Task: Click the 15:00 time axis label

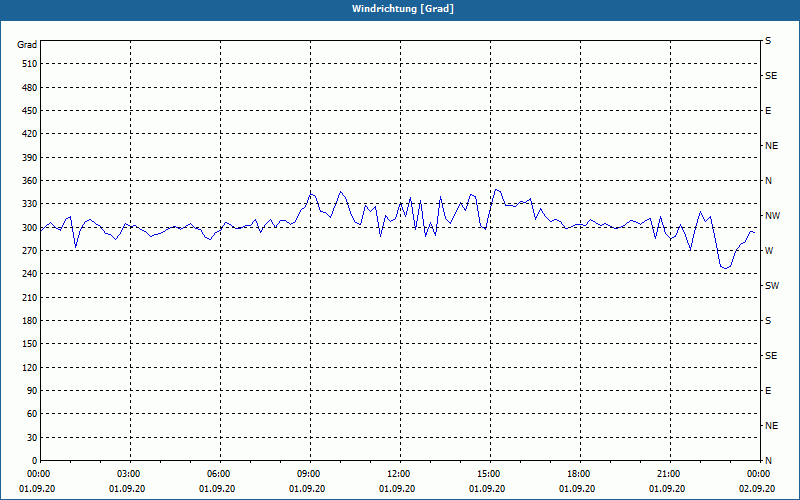Action: tap(489, 474)
